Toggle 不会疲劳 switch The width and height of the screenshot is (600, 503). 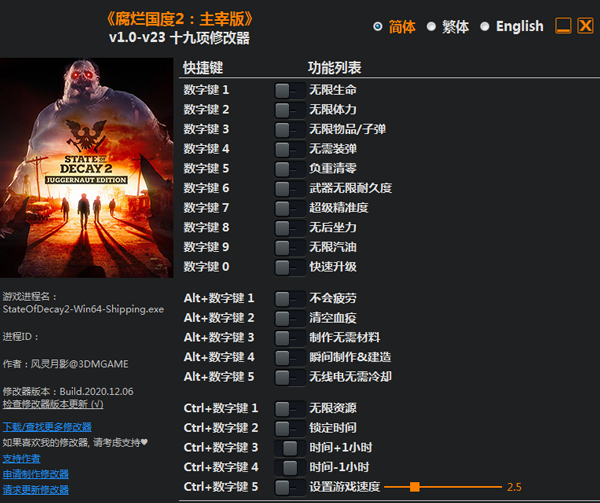(290, 299)
